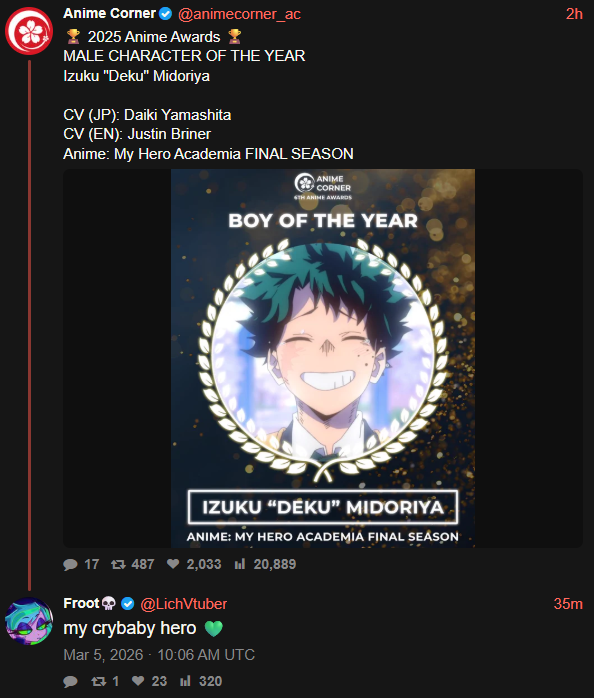Retweet Froot's post with 1 retweet
Image resolution: width=594 pixels, height=698 pixels.
[98, 681]
